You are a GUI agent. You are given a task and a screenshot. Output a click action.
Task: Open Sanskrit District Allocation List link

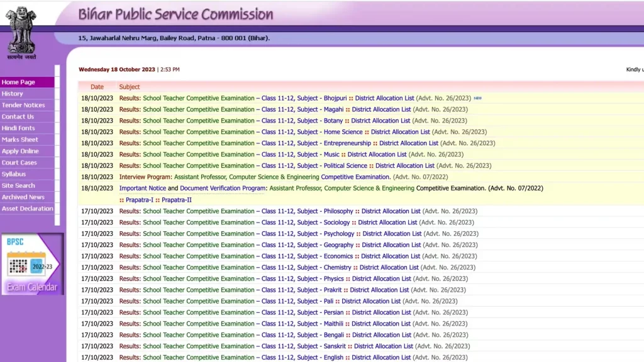pos(384,346)
